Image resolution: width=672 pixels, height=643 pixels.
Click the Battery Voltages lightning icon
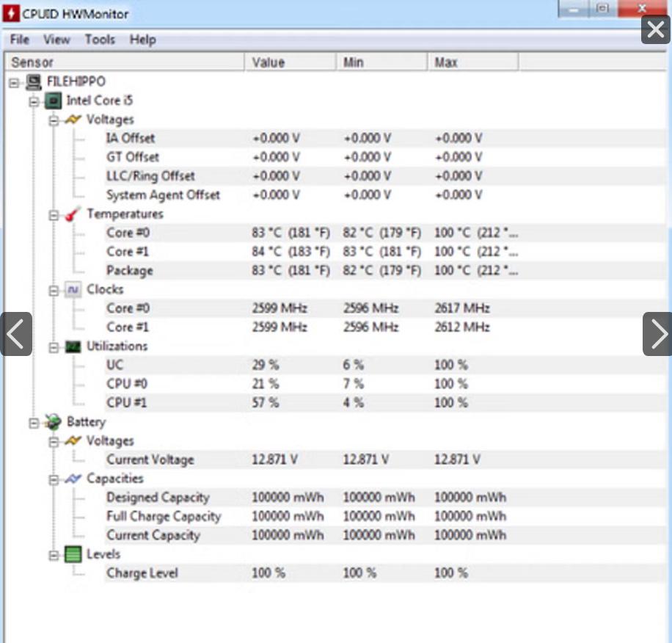click(73, 440)
